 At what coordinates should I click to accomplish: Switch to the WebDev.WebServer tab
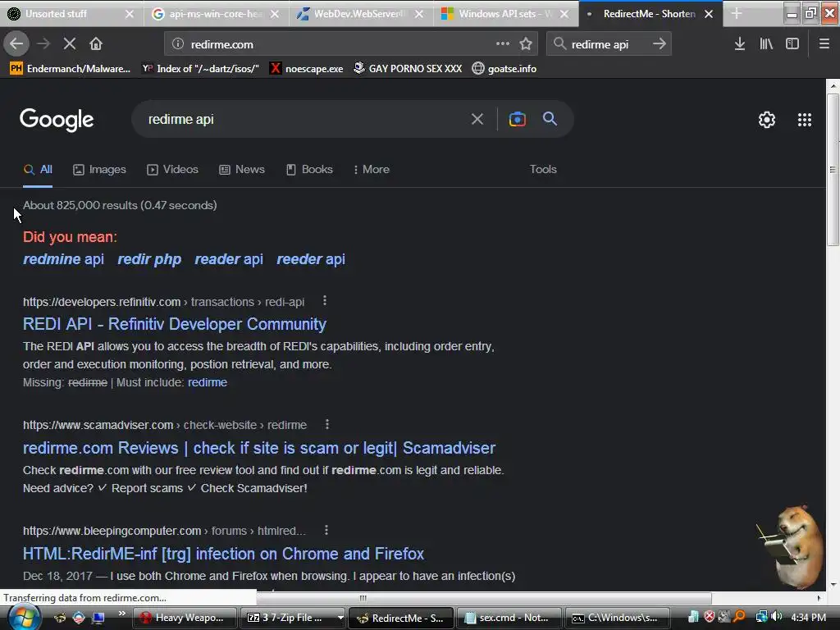tap(358, 14)
